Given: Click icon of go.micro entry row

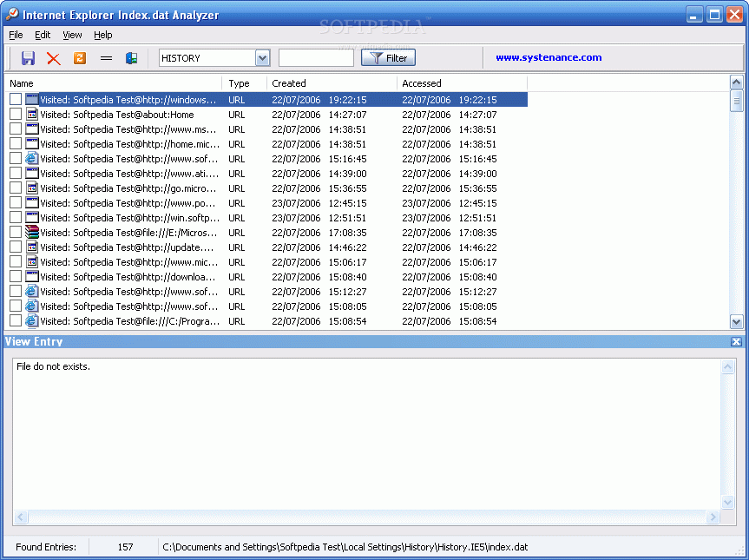Looking at the screenshot, I should pos(32,188).
